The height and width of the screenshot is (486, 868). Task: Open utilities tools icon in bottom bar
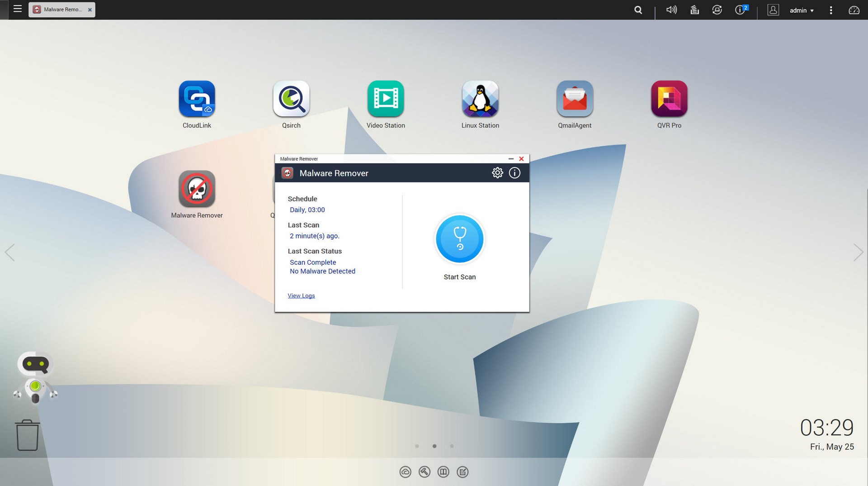[425, 472]
